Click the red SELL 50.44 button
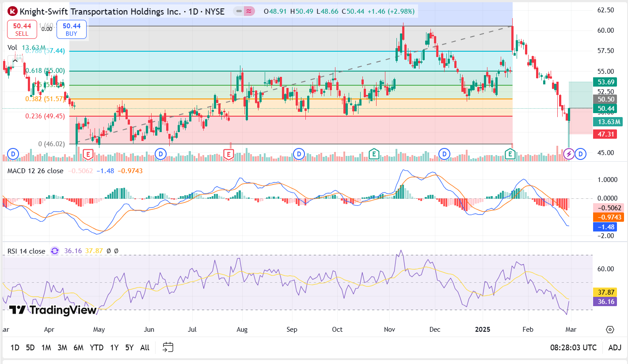The image size is (628, 364). tap(22, 29)
